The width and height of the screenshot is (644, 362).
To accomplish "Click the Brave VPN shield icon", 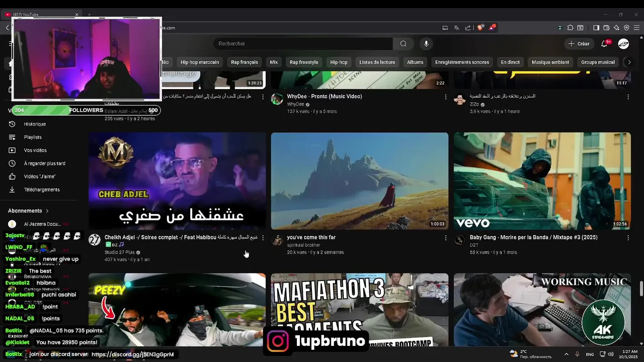I will click(x=626, y=28).
